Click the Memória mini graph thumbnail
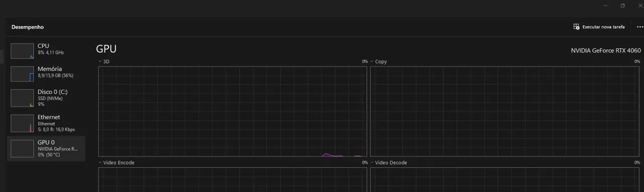The width and height of the screenshot is (644, 192). pos(22,74)
